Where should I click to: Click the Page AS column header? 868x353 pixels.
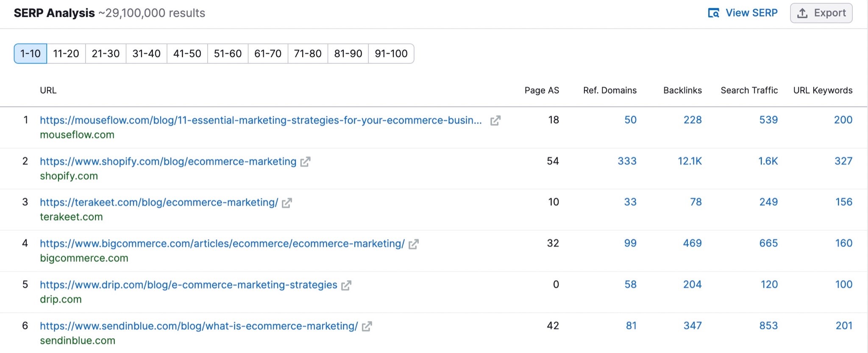pyautogui.click(x=541, y=91)
